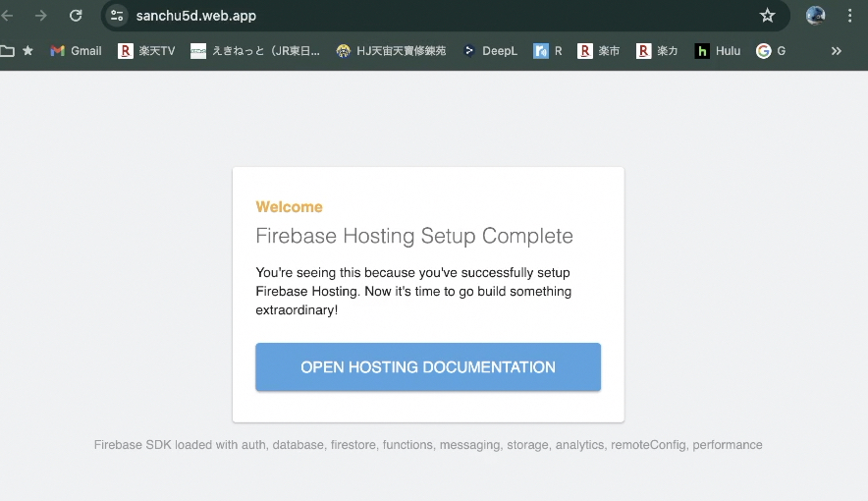The height and width of the screenshot is (501, 868).
Task: Bookmark this page with the star icon
Action: (x=767, y=16)
